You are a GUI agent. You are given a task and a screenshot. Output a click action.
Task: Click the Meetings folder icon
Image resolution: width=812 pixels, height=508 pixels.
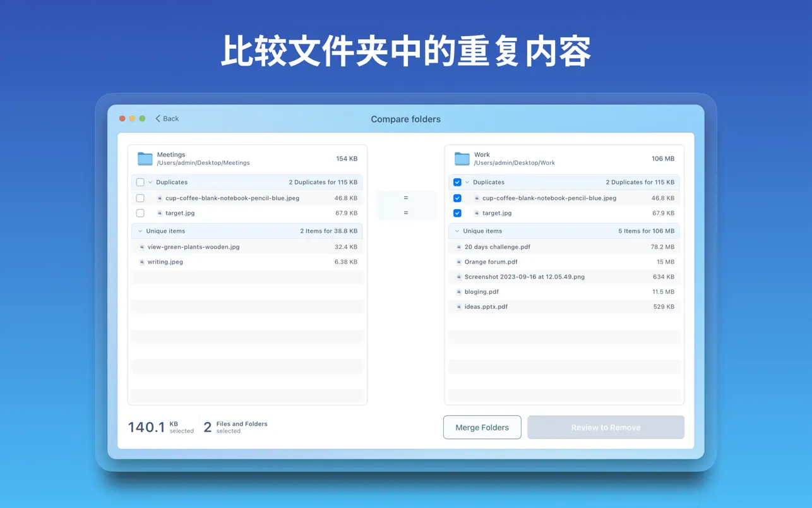[x=145, y=159]
